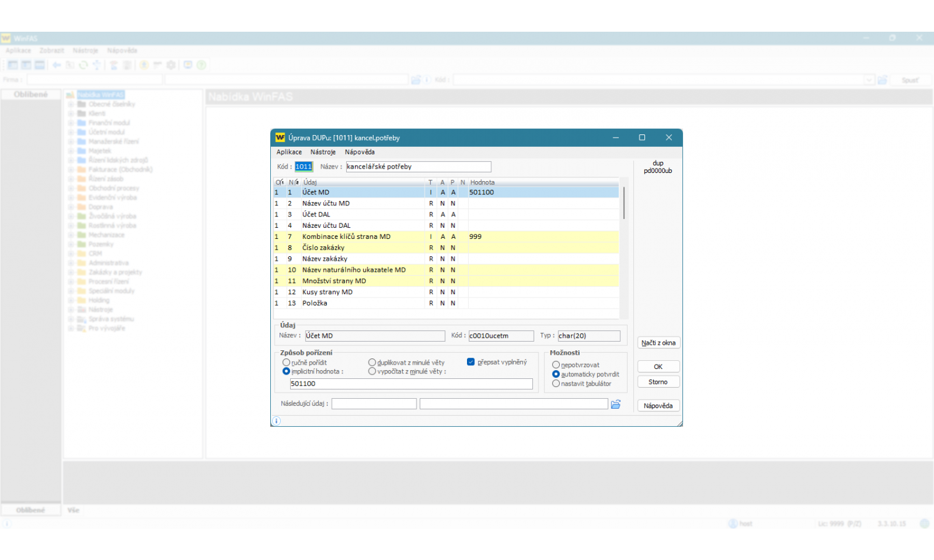
Task: Click the blue move arrows icon in WinFAS toolbar
Action: (97, 65)
